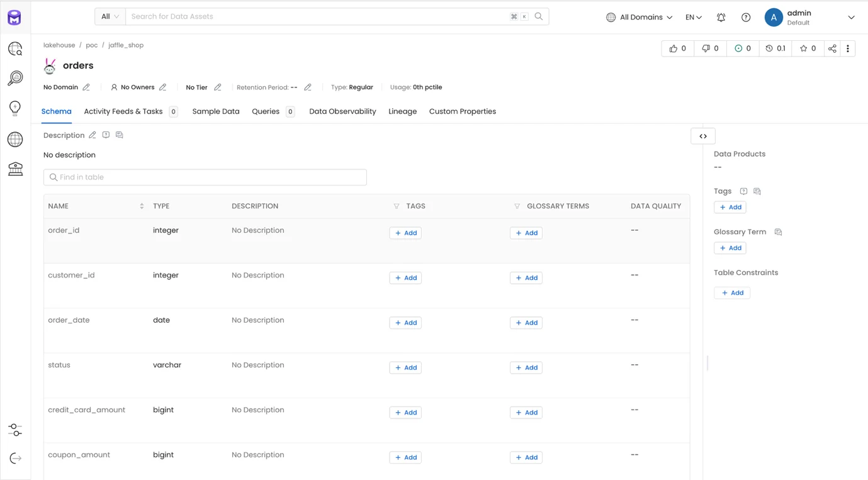Click the Find in table search field

point(205,177)
